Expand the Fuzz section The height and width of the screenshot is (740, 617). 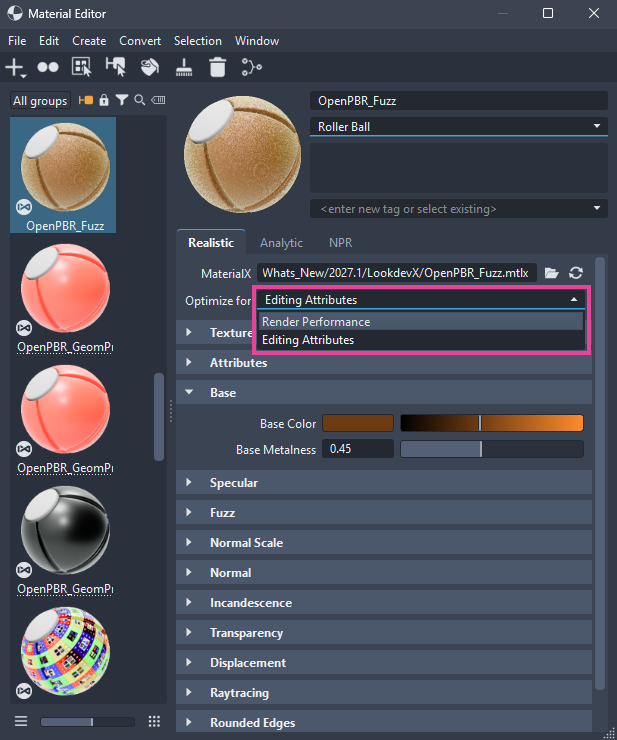(x=384, y=513)
